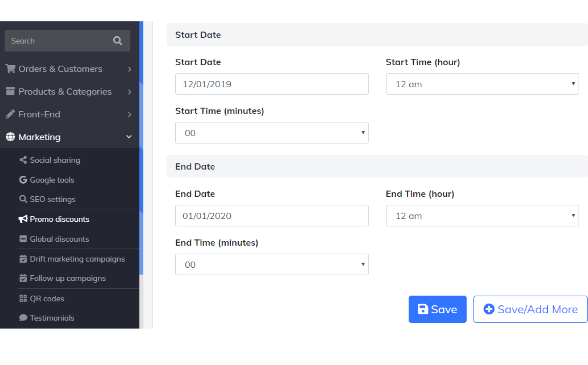Click the search magnifier icon
The image size is (588, 365).
point(117,41)
